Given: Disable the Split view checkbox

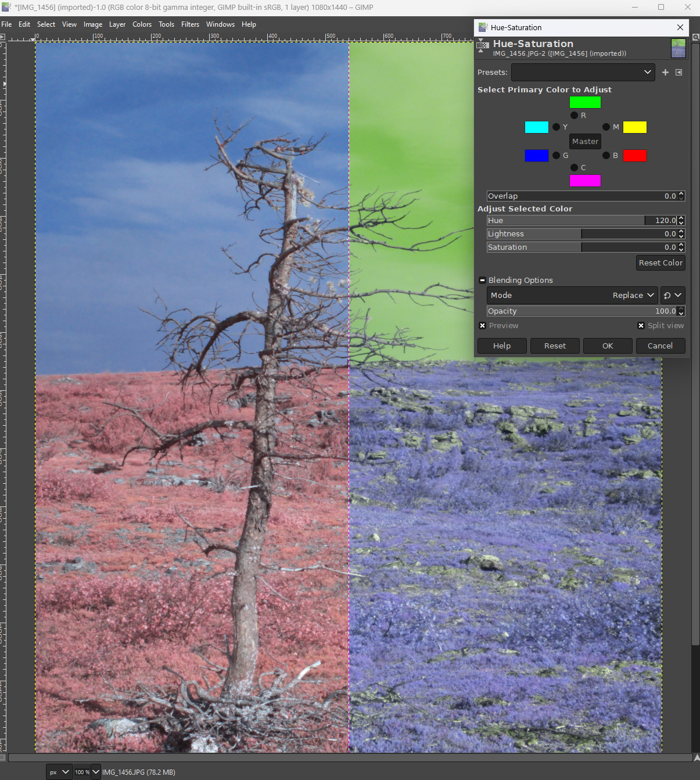Looking at the screenshot, I should click(641, 325).
